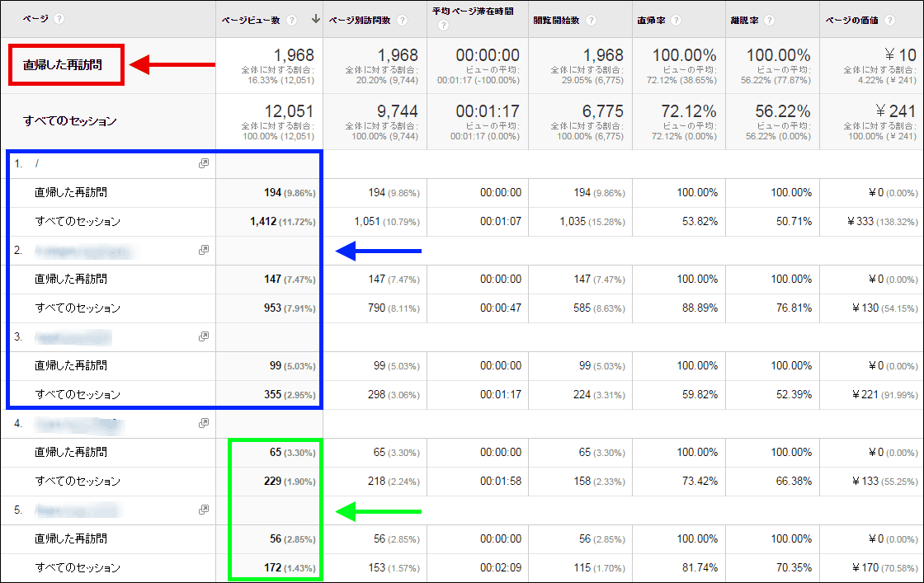Show help for 離脱率 column

(x=769, y=20)
